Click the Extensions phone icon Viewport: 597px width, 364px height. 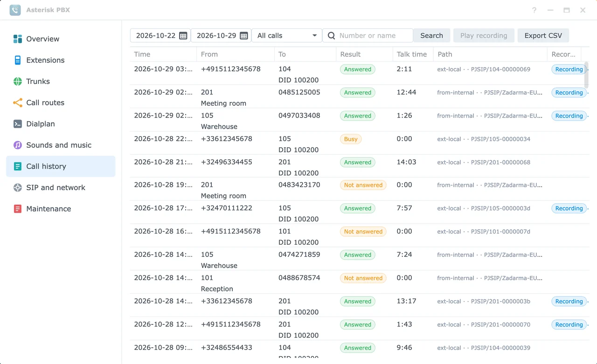click(x=18, y=60)
